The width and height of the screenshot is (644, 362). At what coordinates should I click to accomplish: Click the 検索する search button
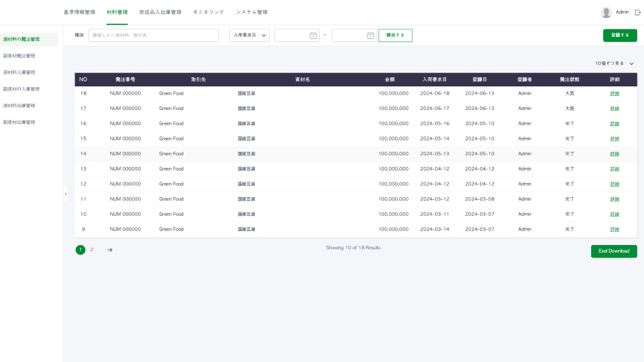395,36
